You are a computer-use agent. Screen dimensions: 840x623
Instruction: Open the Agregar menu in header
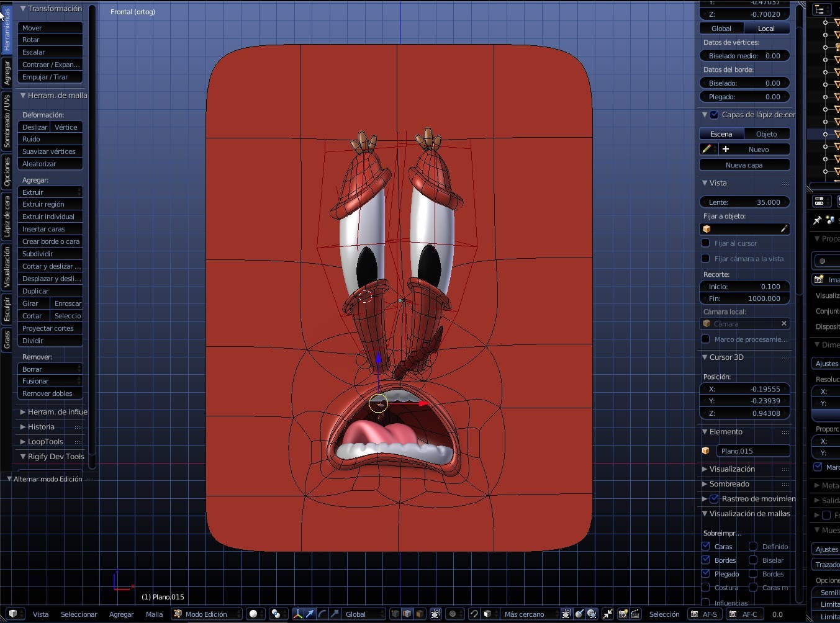[122, 614]
